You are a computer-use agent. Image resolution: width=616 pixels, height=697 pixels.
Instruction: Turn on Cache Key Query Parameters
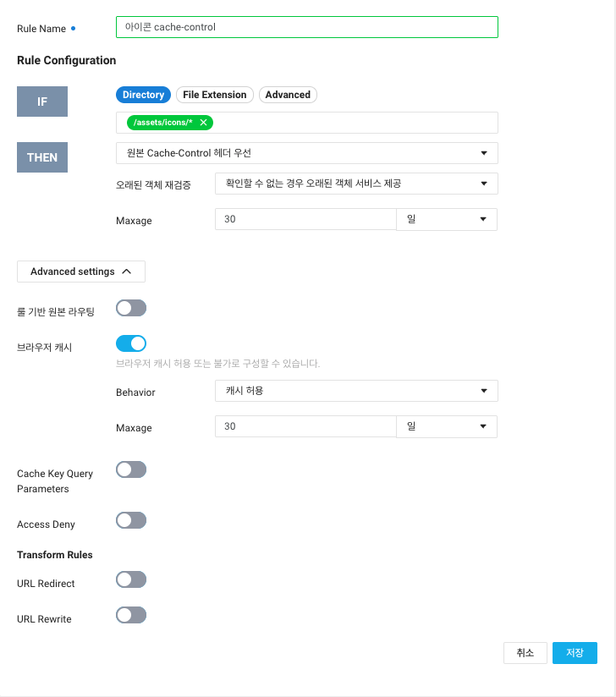click(130, 469)
